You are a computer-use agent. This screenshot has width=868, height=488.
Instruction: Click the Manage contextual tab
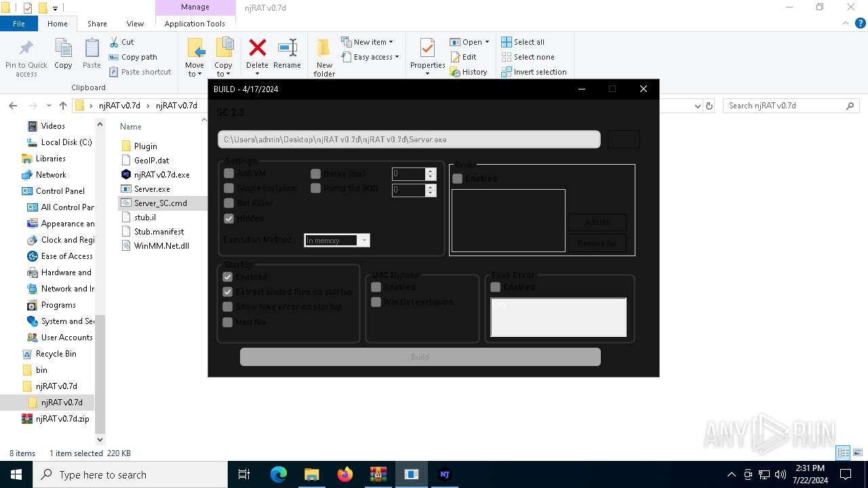(x=195, y=7)
